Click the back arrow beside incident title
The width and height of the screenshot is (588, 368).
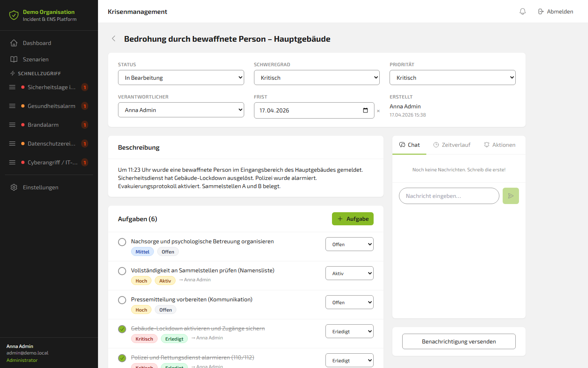114,39
